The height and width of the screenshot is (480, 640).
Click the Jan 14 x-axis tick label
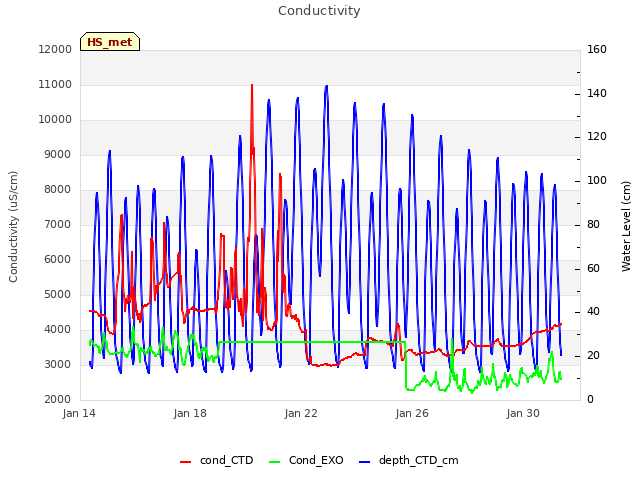click(79, 413)
